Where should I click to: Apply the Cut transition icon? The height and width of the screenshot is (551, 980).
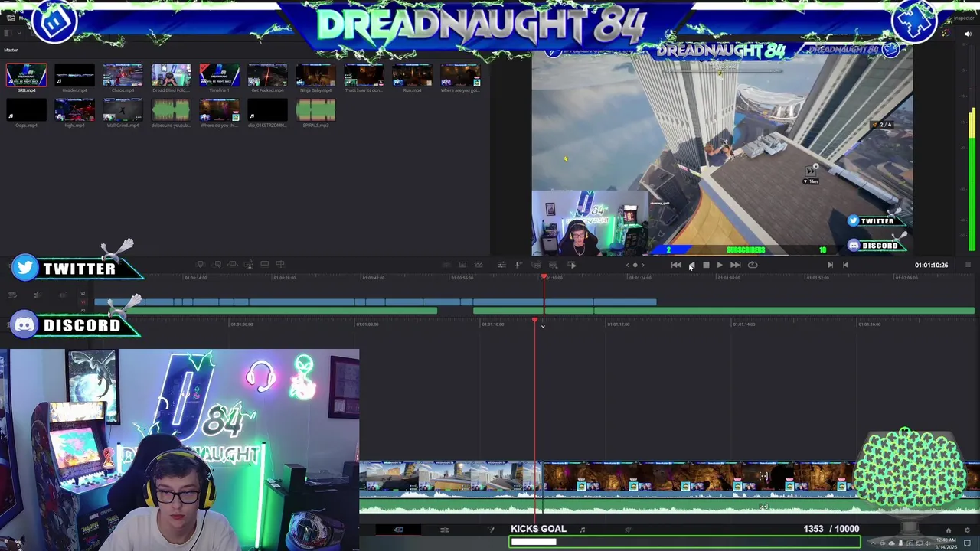446,265
